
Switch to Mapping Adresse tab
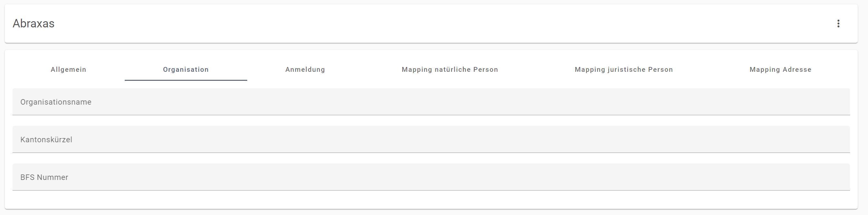pyautogui.click(x=780, y=70)
